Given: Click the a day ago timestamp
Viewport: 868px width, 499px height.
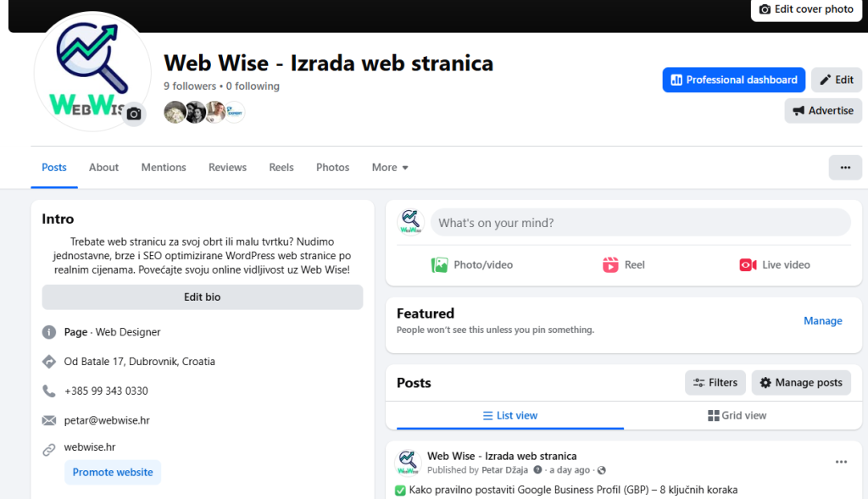Looking at the screenshot, I should pyautogui.click(x=570, y=470).
